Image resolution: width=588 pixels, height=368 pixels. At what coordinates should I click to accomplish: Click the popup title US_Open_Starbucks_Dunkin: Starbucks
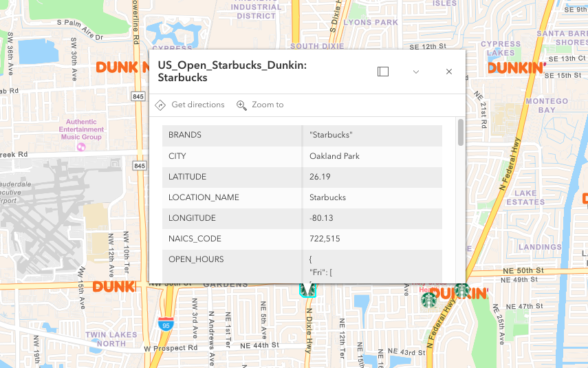232,72
